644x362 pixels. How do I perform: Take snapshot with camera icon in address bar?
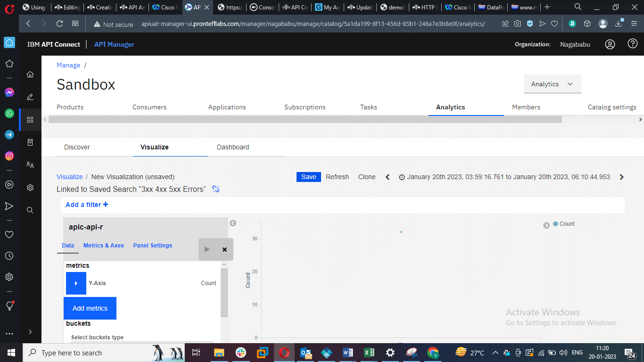coord(518,24)
